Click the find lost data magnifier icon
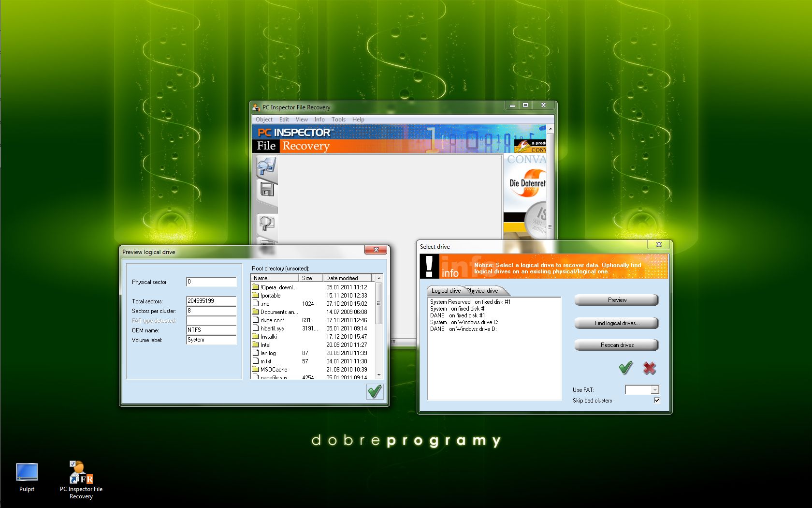 point(266,224)
